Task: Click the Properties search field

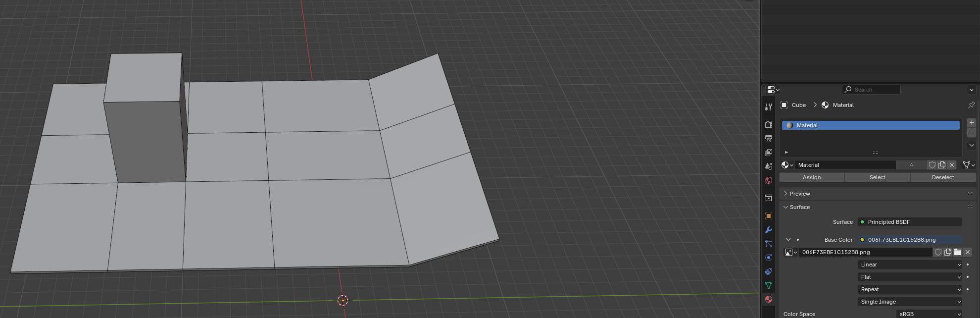Action: [871, 90]
